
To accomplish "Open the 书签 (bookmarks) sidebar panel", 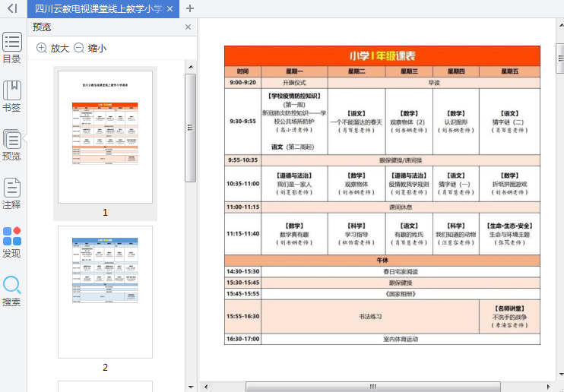I will click(12, 96).
